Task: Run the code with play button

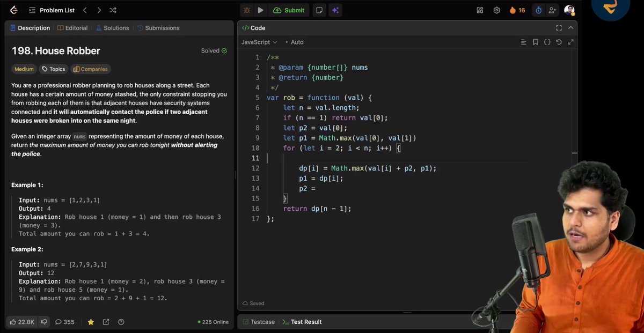Action: pyautogui.click(x=260, y=10)
